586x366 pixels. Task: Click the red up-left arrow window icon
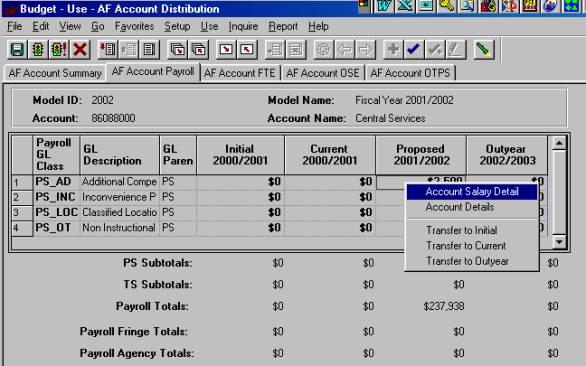247,49
